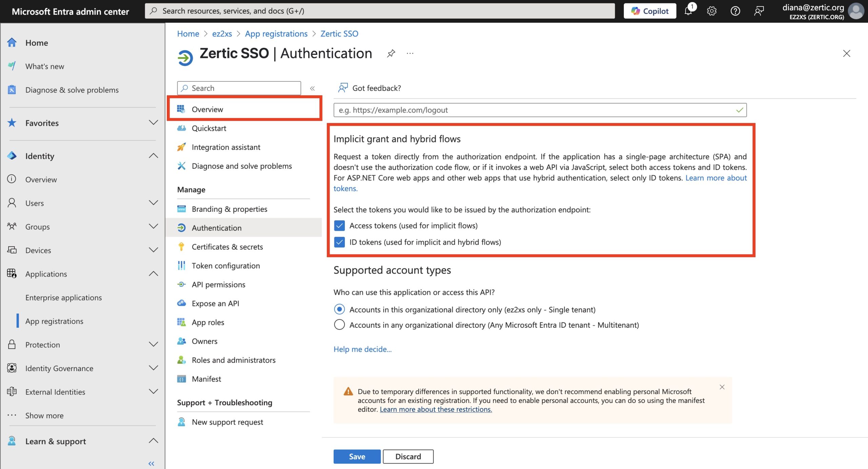Viewport: 868px width, 469px height.
Task: Select the Multitenant accounts radio option
Action: [339, 325]
